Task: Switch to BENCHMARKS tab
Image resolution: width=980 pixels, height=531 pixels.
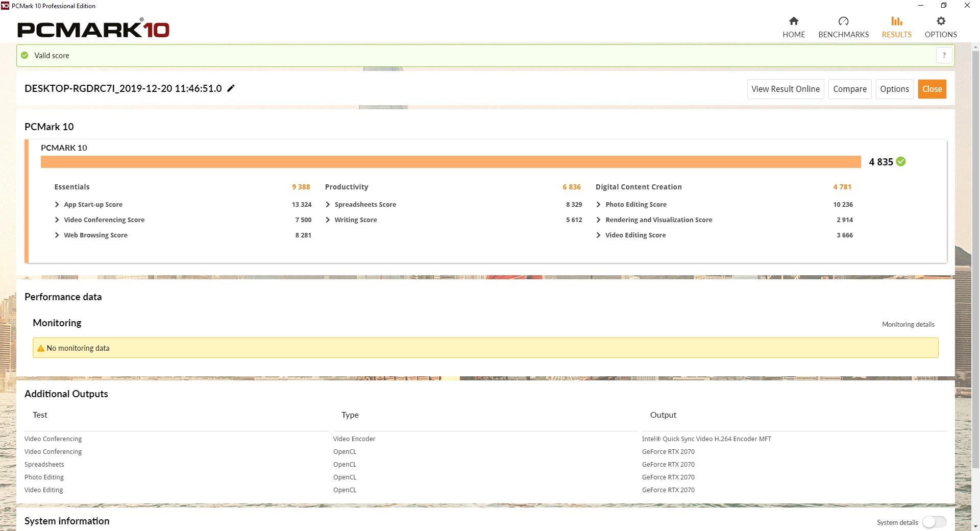Action: point(843,28)
